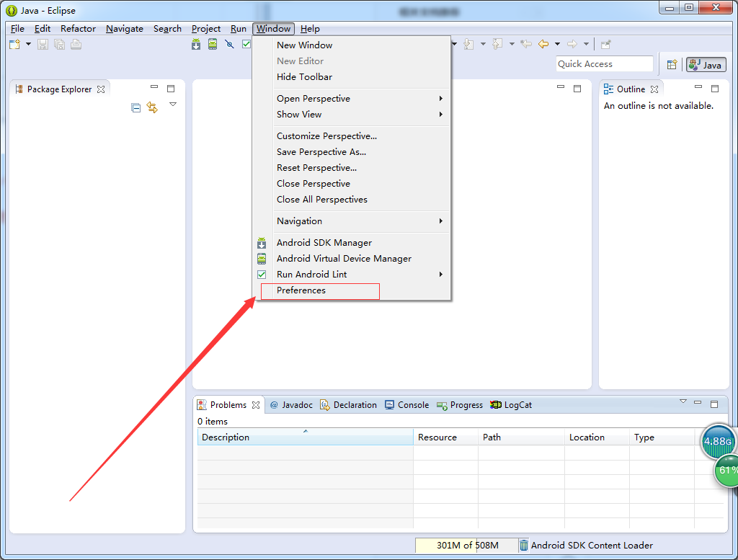Maximize the Problems panel
The image size is (738, 560).
click(714, 404)
